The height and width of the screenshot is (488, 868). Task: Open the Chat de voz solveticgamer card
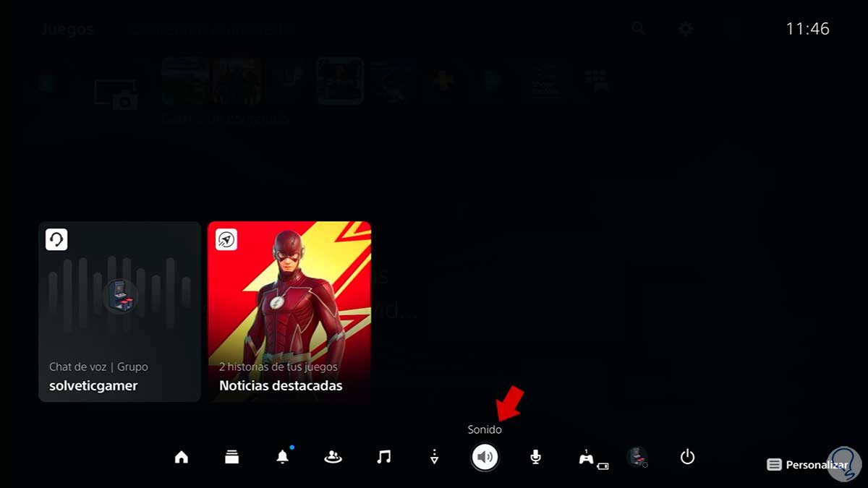(x=119, y=312)
